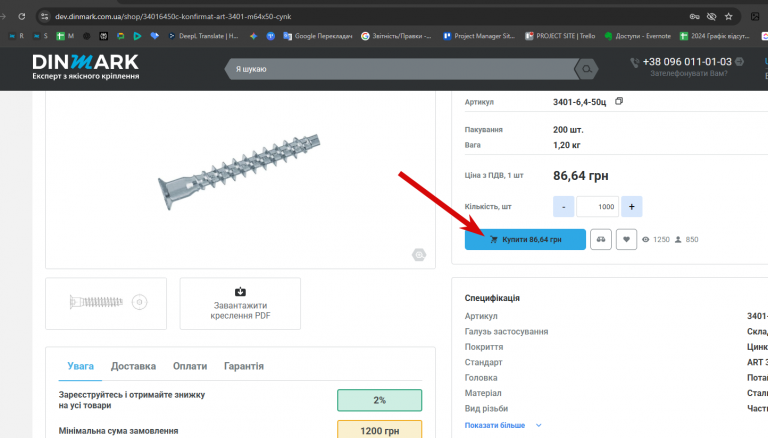
Task: Bookmark this page with the star icon
Action: point(728,16)
